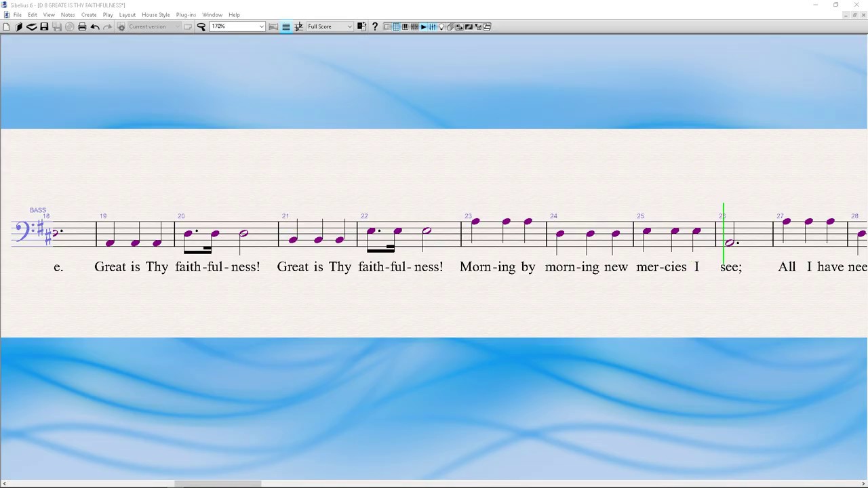Toggle the Fretboard window button
Screen dimensions: 868x488
click(414, 26)
